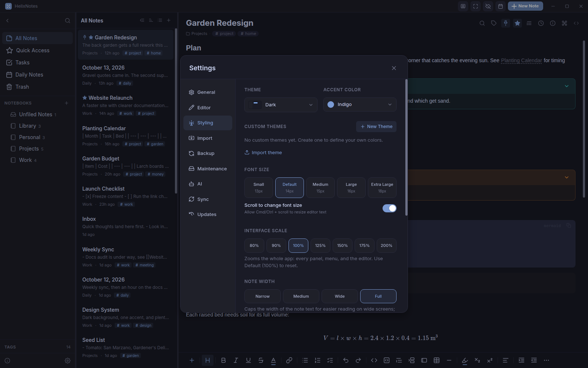Open the Editor settings section
The image size is (588, 368).
tap(208, 108)
